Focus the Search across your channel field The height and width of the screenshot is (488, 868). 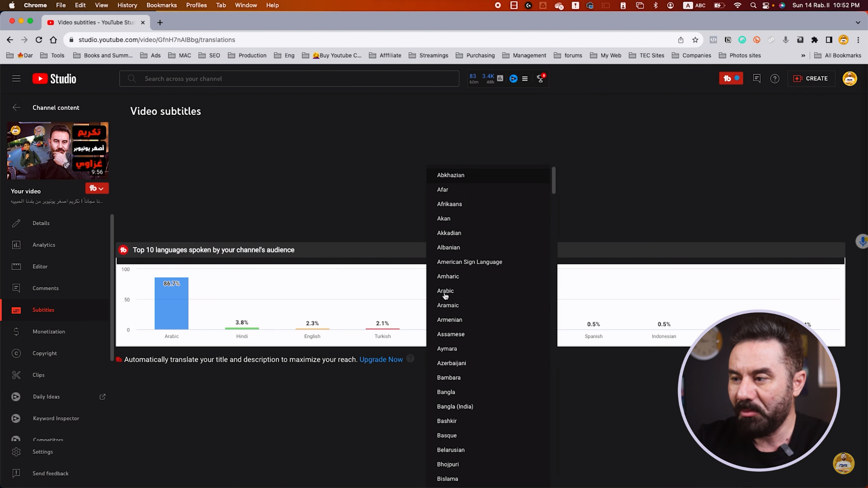pyautogui.click(x=289, y=79)
